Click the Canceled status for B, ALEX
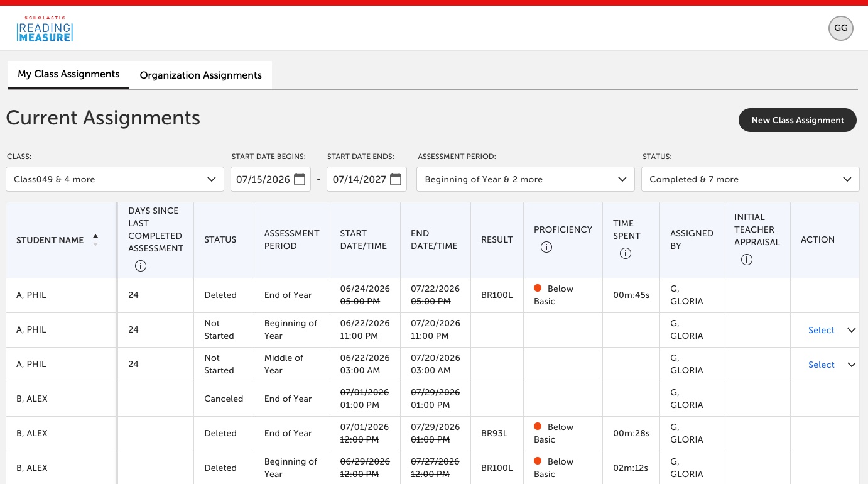 [x=224, y=399]
